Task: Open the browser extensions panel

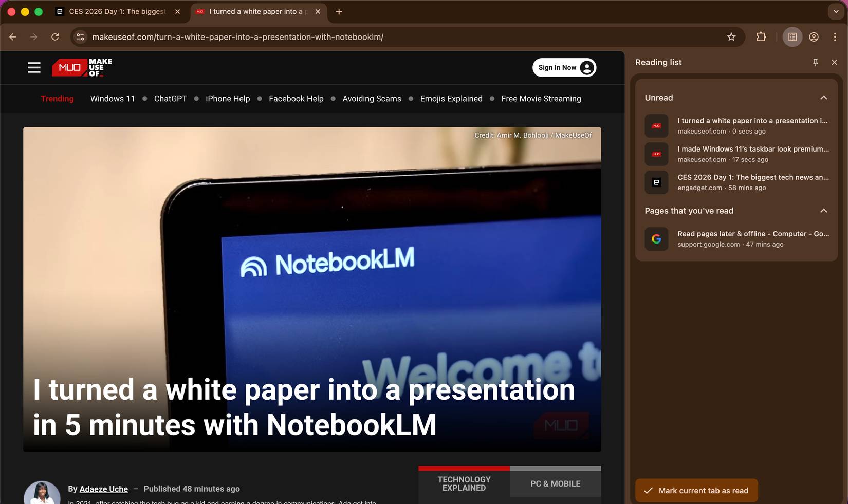Action: pyautogui.click(x=761, y=36)
